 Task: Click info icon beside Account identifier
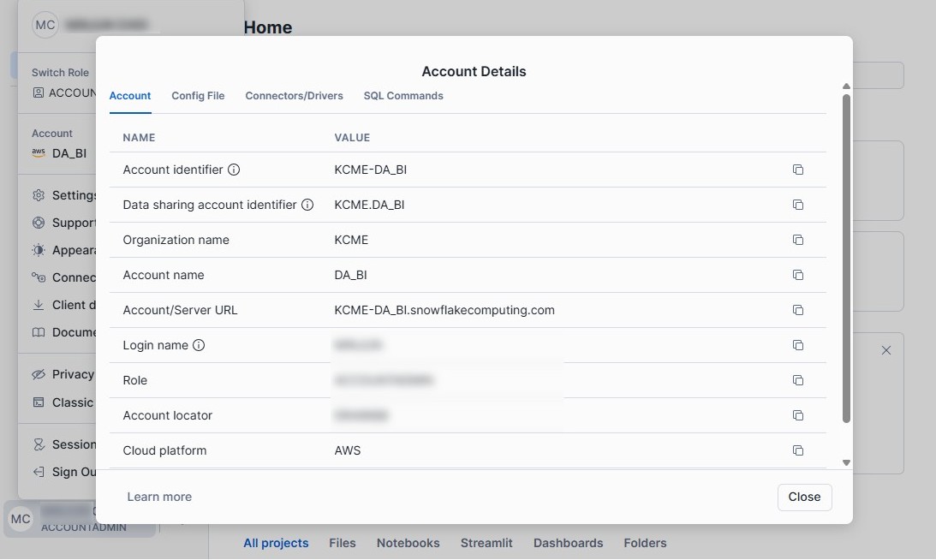[x=234, y=170]
